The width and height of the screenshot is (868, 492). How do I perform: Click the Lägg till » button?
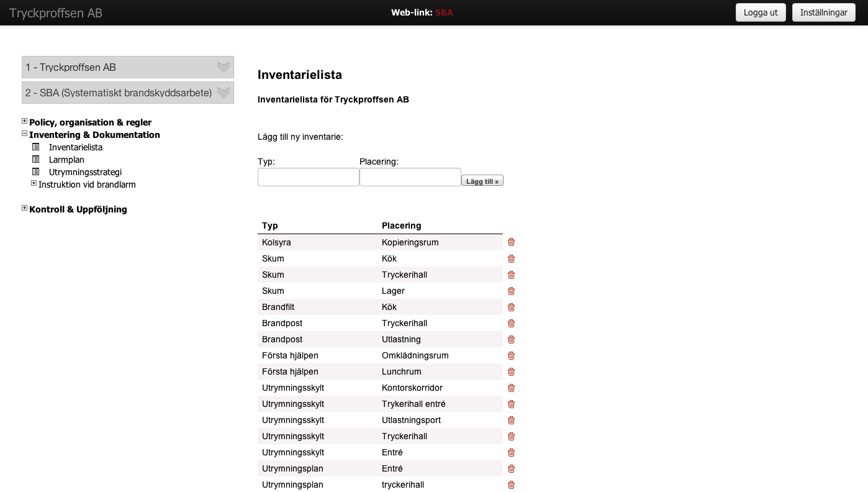[x=482, y=181]
